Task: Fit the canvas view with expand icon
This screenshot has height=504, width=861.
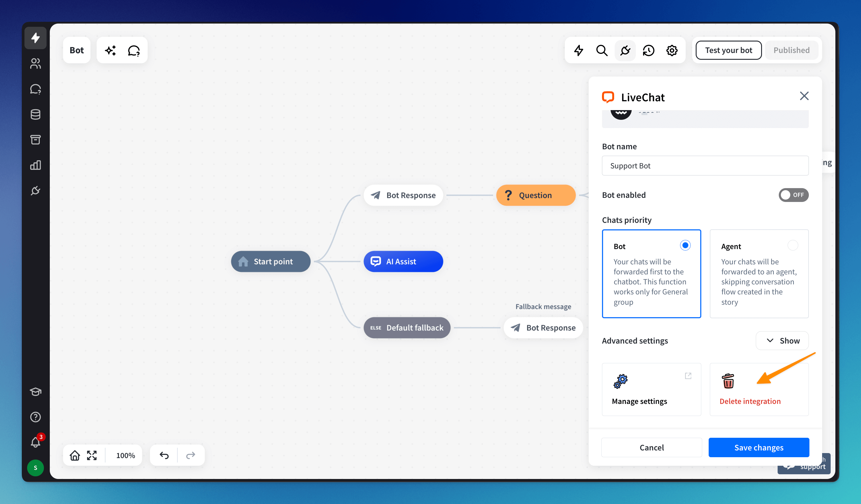Action: [92, 455]
